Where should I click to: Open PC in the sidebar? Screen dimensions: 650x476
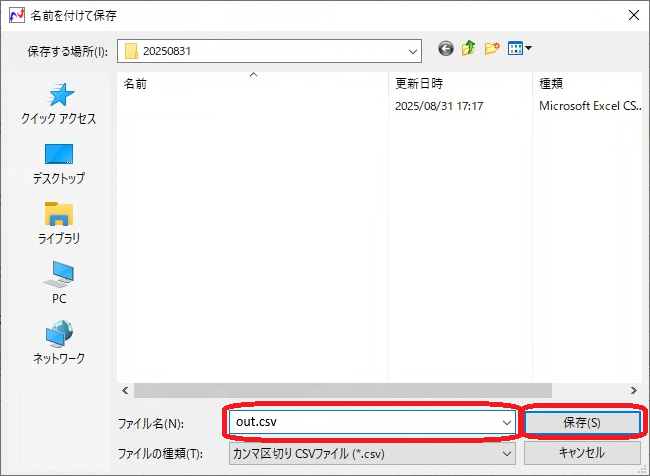pyautogui.click(x=59, y=283)
